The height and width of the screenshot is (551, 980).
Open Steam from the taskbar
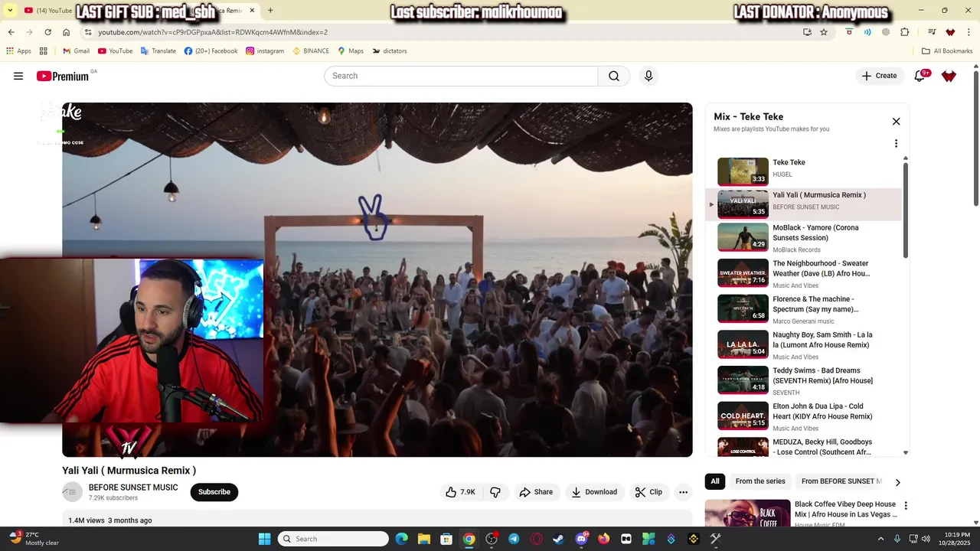click(x=559, y=539)
